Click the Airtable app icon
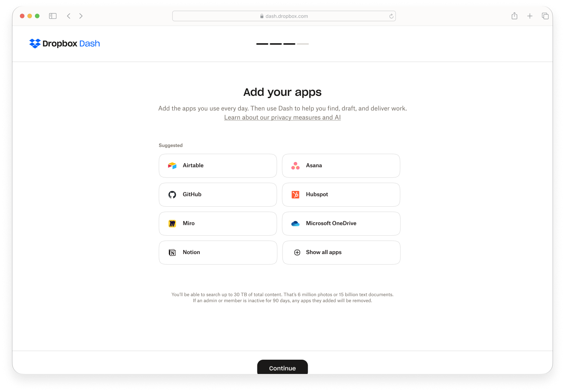The height and width of the screenshot is (392, 565). [172, 165]
